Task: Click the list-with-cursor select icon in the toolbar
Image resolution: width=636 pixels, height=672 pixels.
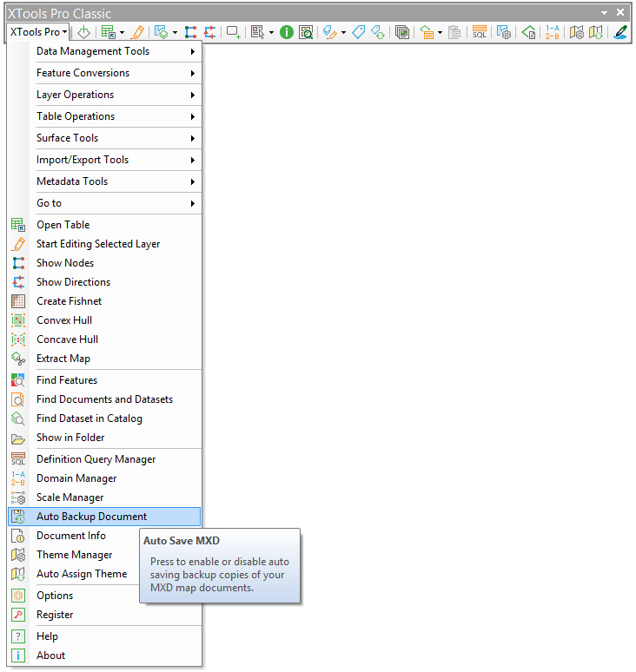Action: (258, 32)
